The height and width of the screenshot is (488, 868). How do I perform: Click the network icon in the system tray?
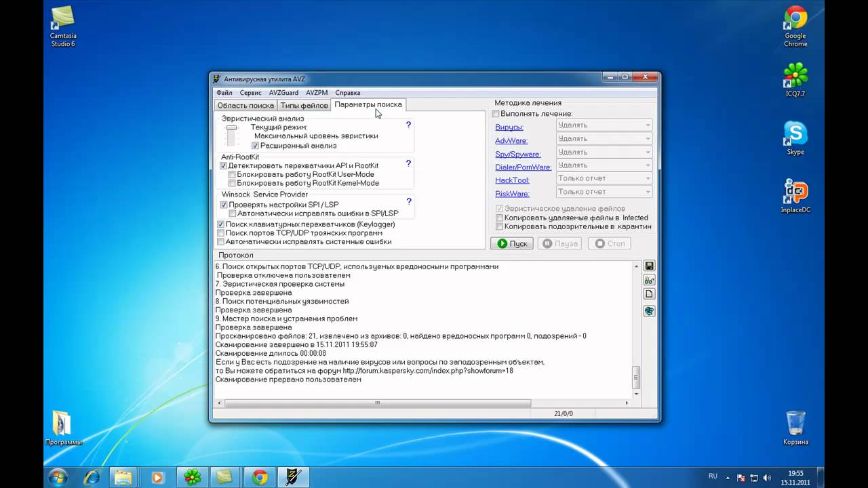[753, 477]
